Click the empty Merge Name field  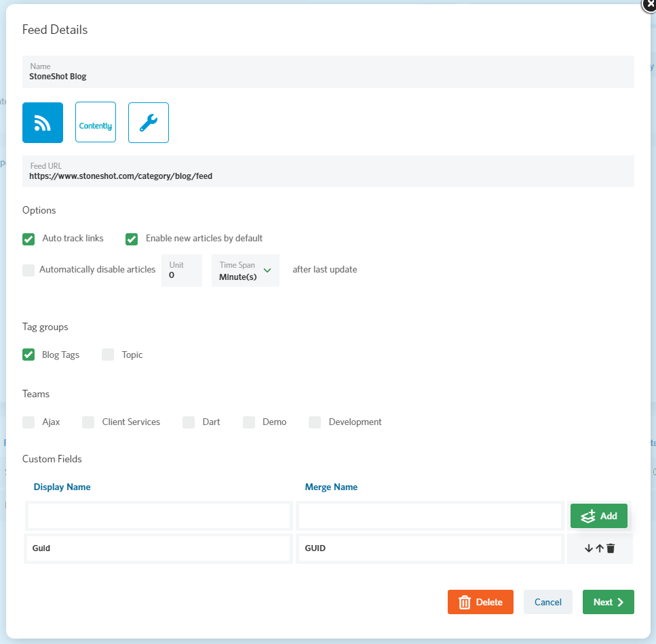pyautogui.click(x=430, y=516)
